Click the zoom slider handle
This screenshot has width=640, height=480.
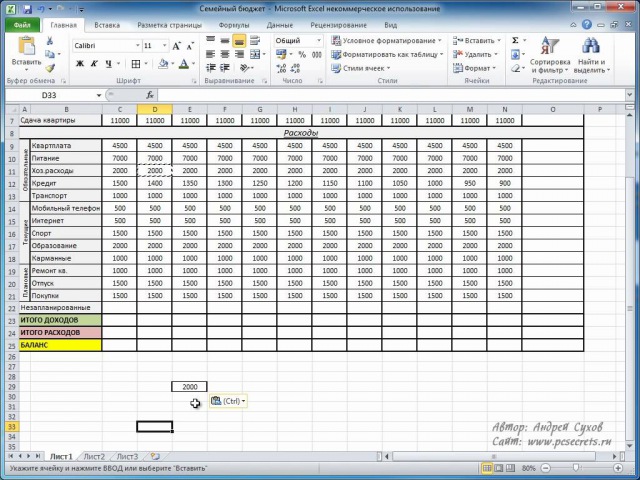point(576,468)
